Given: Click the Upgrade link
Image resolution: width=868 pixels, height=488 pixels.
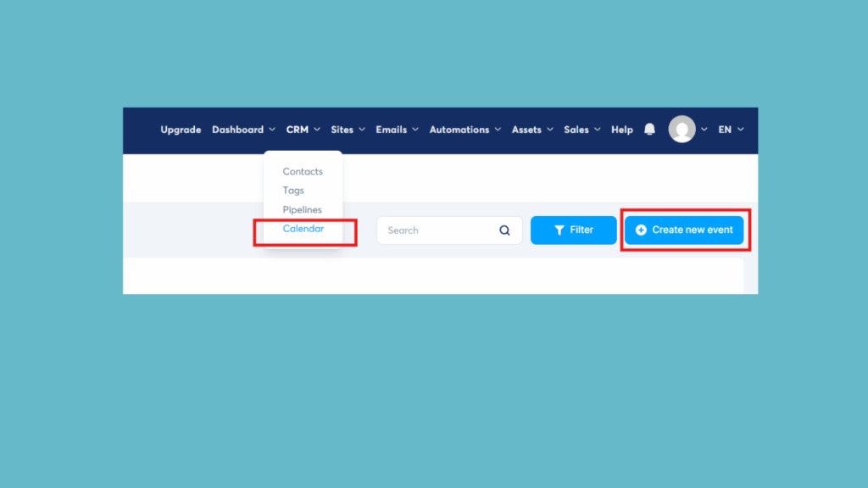Looking at the screenshot, I should (180, 130).
